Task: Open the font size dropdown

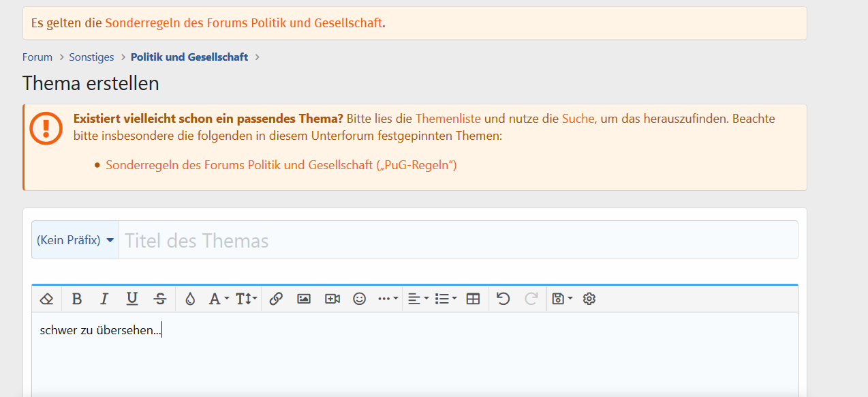Action: 247,299
